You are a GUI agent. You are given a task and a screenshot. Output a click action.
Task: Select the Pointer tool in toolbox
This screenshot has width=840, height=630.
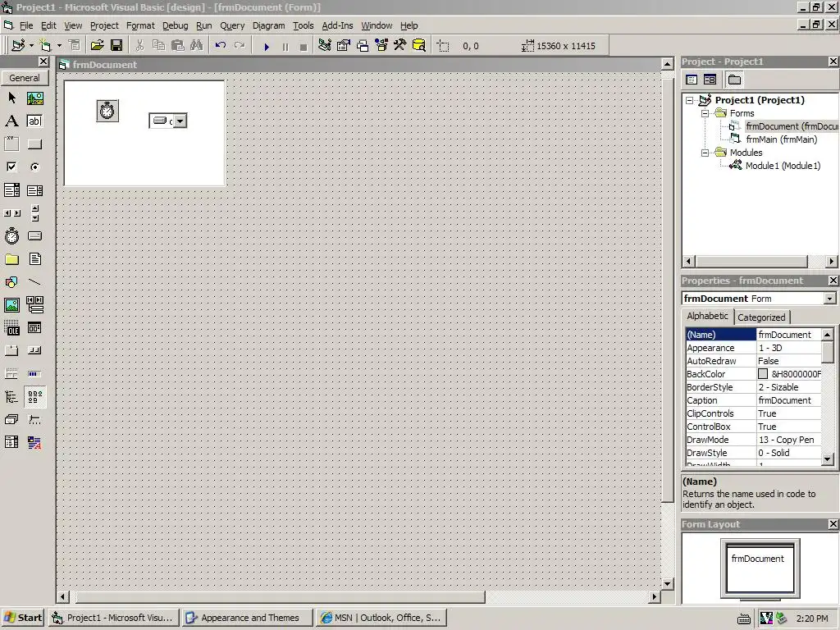click(x=11, y=98)
